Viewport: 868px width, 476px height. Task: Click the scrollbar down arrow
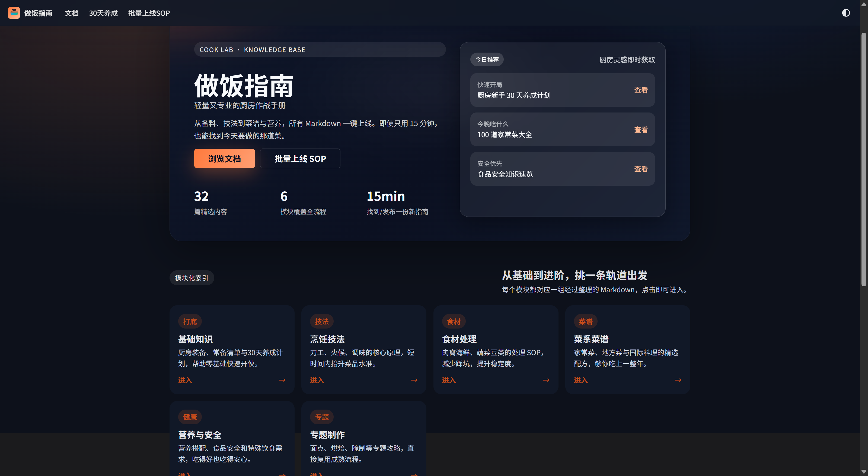coord(864,472)
